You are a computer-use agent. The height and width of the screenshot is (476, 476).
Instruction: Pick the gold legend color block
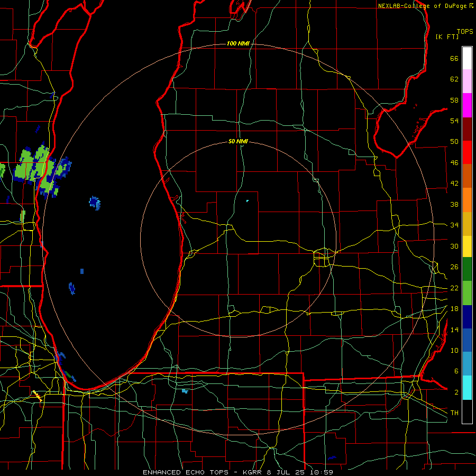467,224
